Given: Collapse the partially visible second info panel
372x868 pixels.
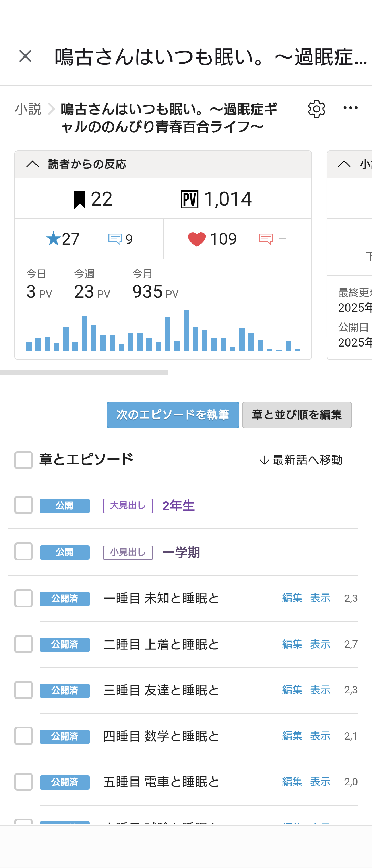Looking at the screenshot, I should [x=344, y=164].
